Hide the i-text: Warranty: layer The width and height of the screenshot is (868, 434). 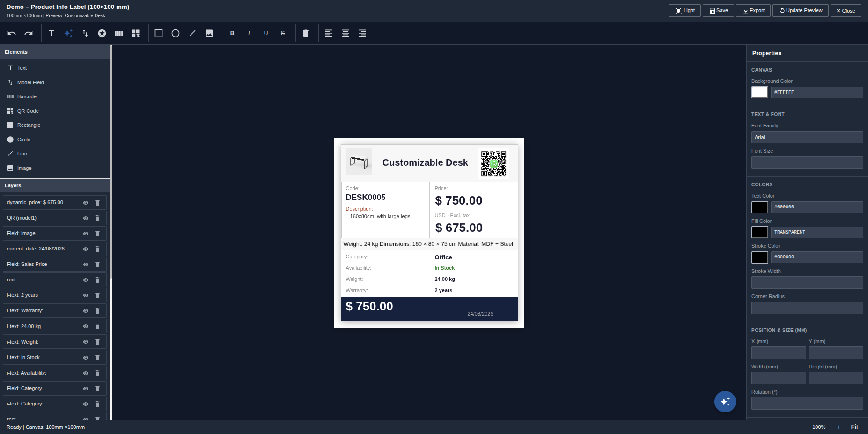coord(86,311)
